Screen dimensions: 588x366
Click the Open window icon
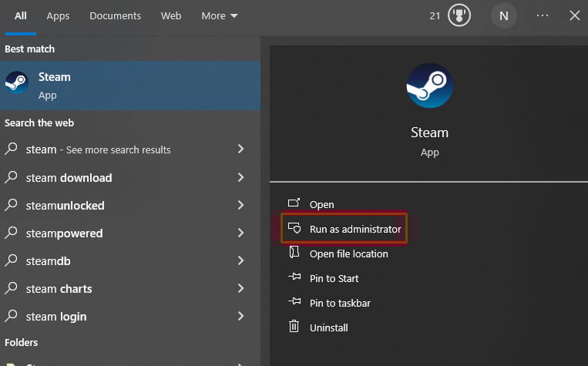click(x=294, y=203)
